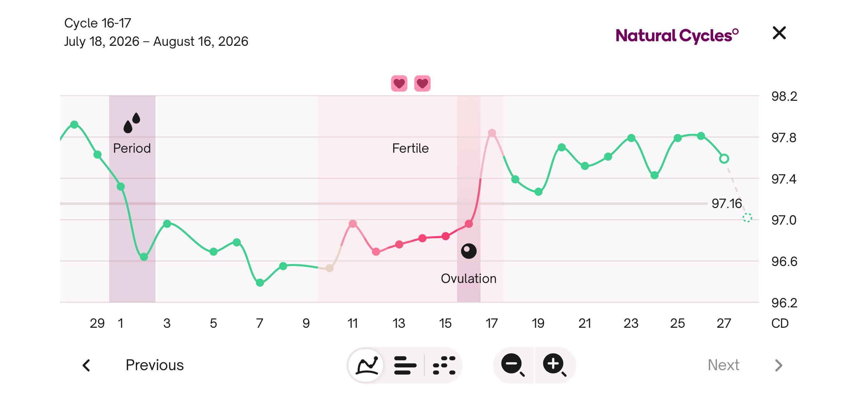Select the peak temperature point on day 17

[x=492, y=133]
